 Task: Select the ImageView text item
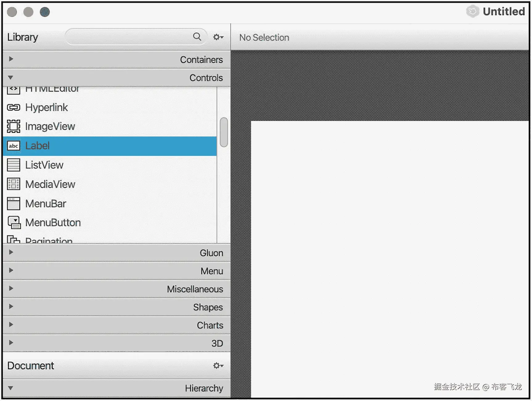pos(50,126)
